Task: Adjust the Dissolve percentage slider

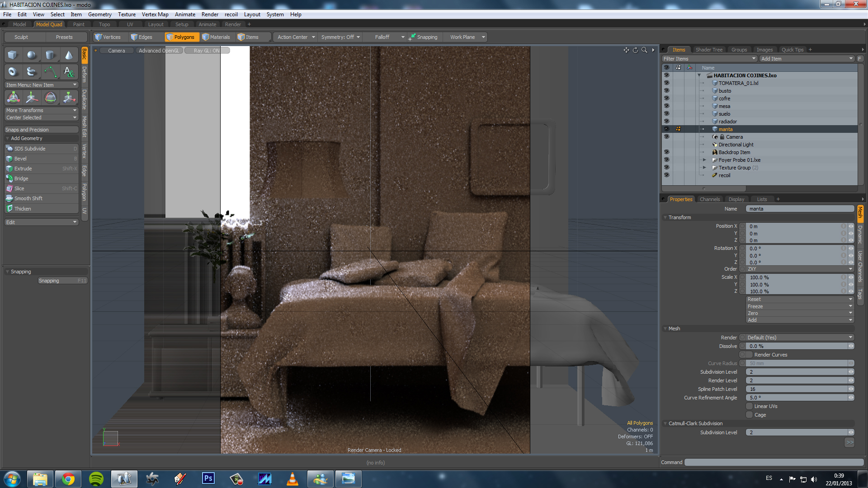Action: click(x=797, y=346)
